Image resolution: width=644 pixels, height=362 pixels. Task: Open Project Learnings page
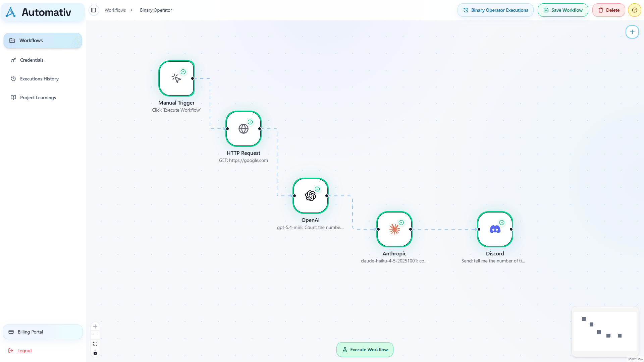[38, 98]
